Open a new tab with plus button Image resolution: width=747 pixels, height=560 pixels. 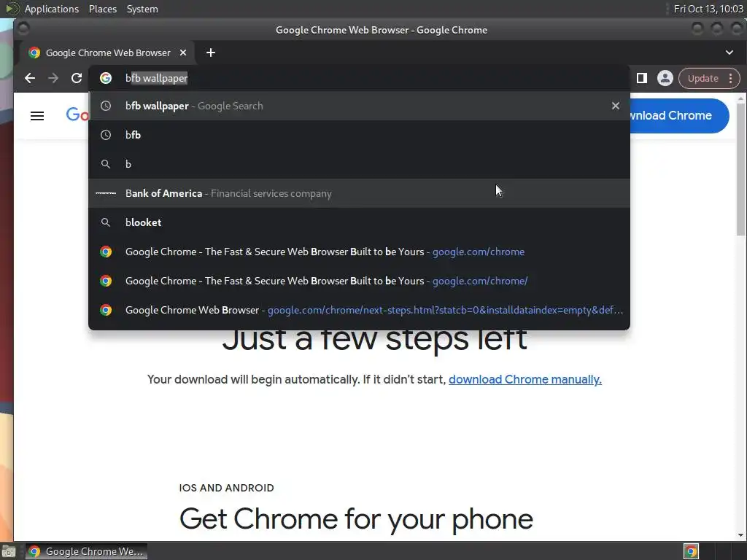211,52
